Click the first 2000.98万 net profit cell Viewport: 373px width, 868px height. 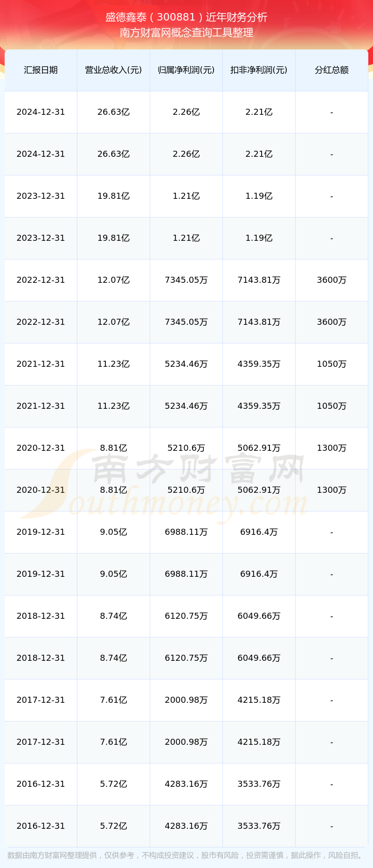[186, 700]
